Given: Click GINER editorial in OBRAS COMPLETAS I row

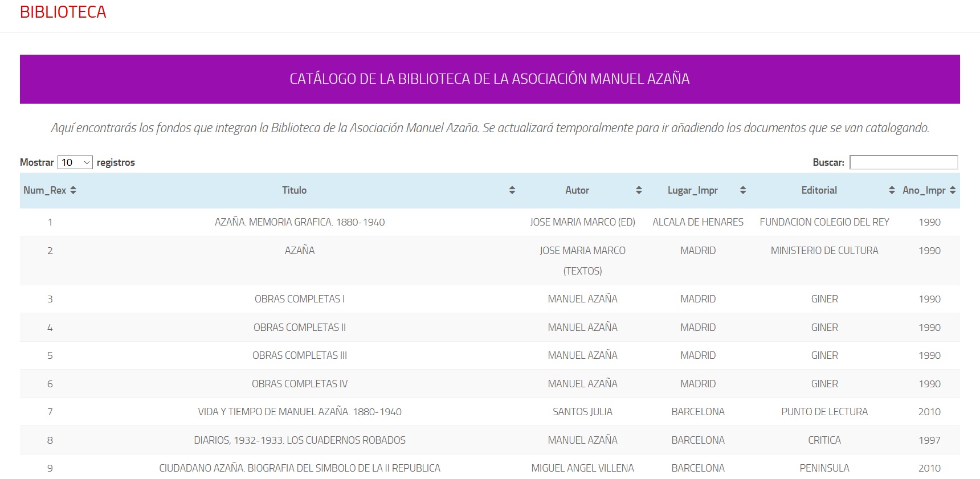Looking at the screenshot, I should [x=824, y=299].
